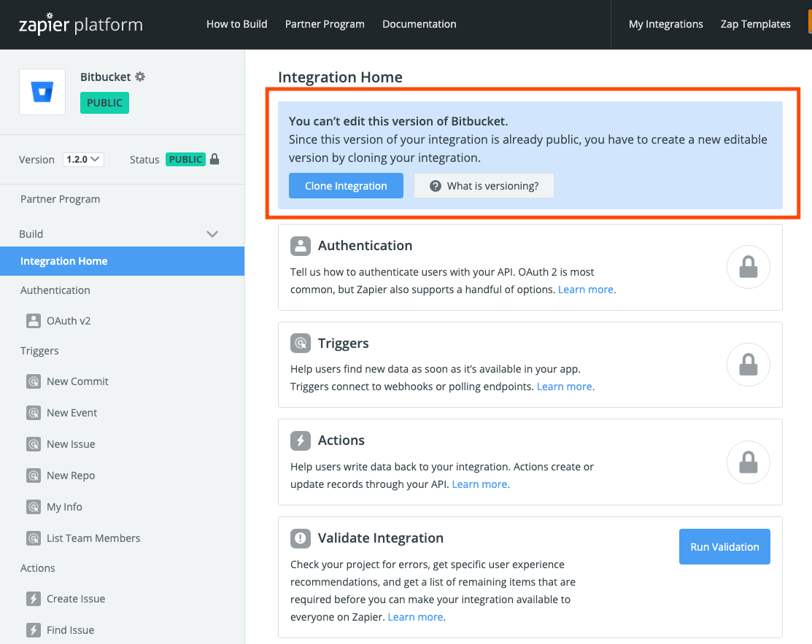Click the Authentication card person icon
Viewport: 812px width, 644px height.
pyautogui.click(x=301, y=246)
